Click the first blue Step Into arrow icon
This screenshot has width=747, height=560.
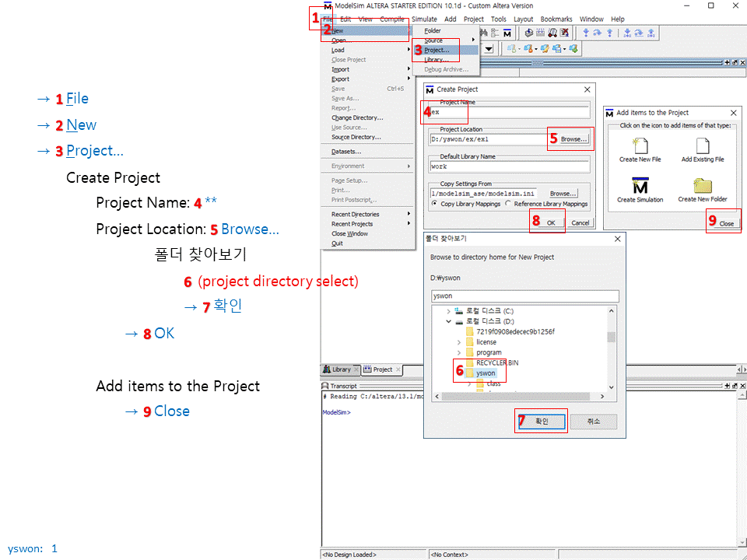tap(586, 33)
